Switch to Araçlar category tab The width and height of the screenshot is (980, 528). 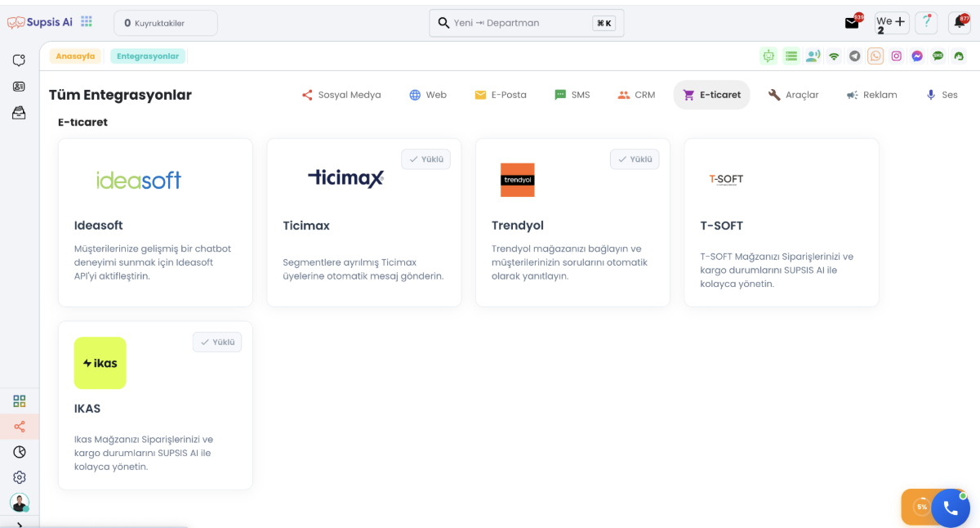point(793,95)
